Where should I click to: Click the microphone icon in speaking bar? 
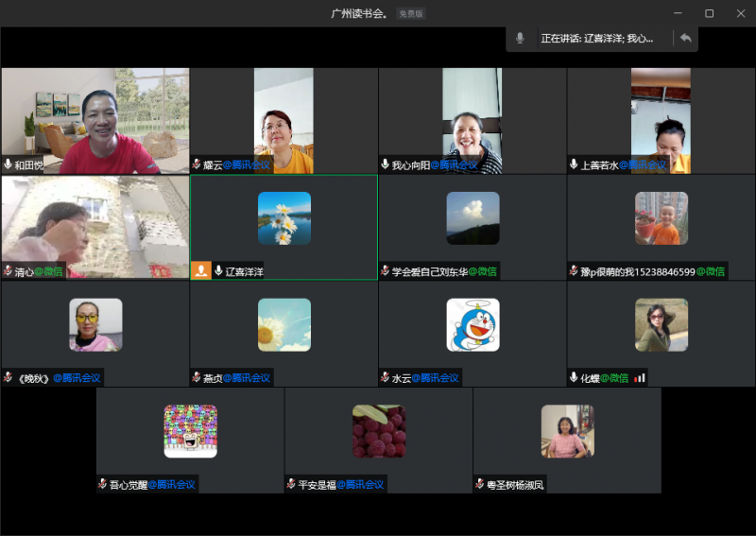(520, 39)
